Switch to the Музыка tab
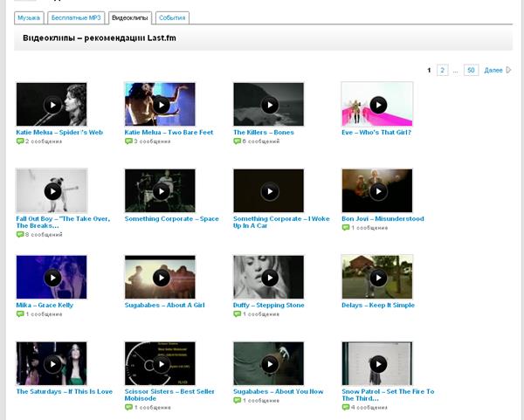The image size is (524, 420). pyautogui.click(x=29, y=17)
